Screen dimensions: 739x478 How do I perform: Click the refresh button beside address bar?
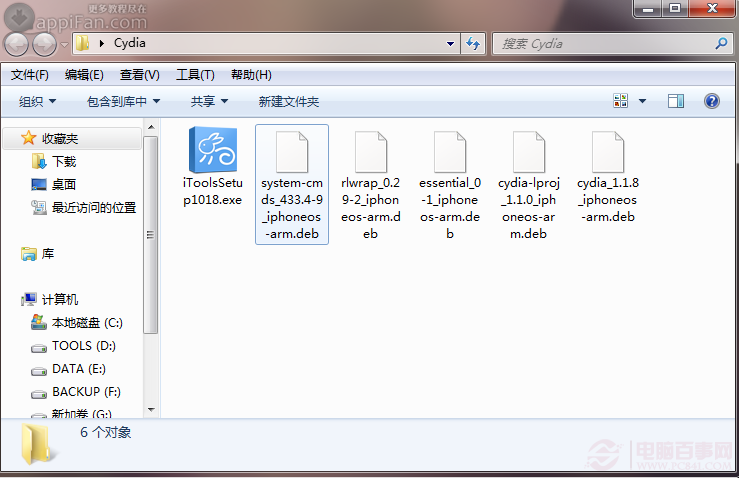tap(473, 44)
